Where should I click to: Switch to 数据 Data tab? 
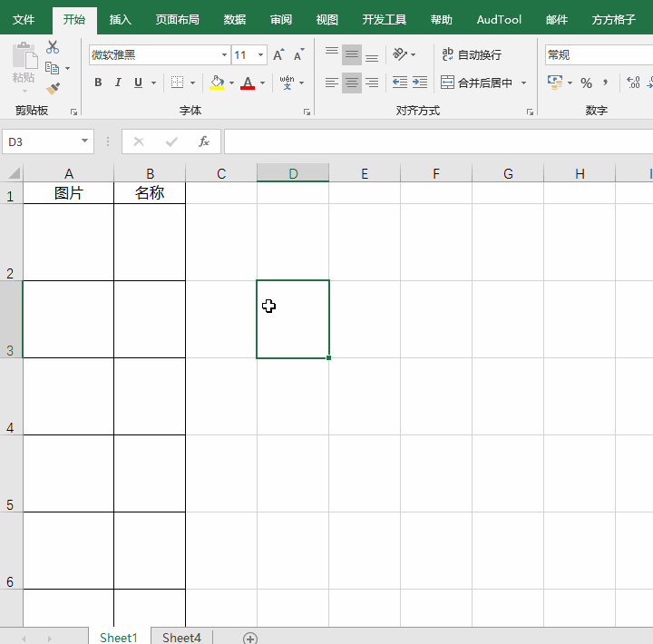click(x=235, y=20)
